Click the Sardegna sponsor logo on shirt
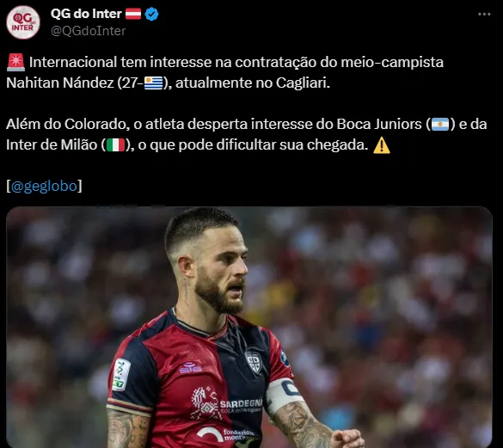503x448 pixels. [x=226, y=404]
